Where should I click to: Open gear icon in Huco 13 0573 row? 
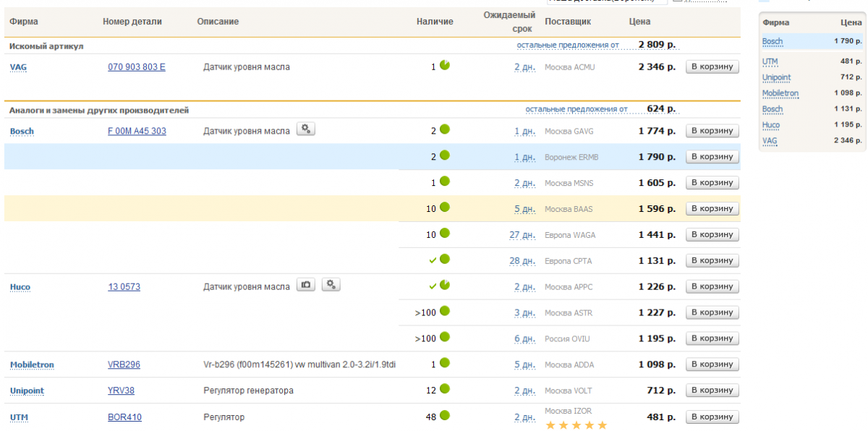331,285
